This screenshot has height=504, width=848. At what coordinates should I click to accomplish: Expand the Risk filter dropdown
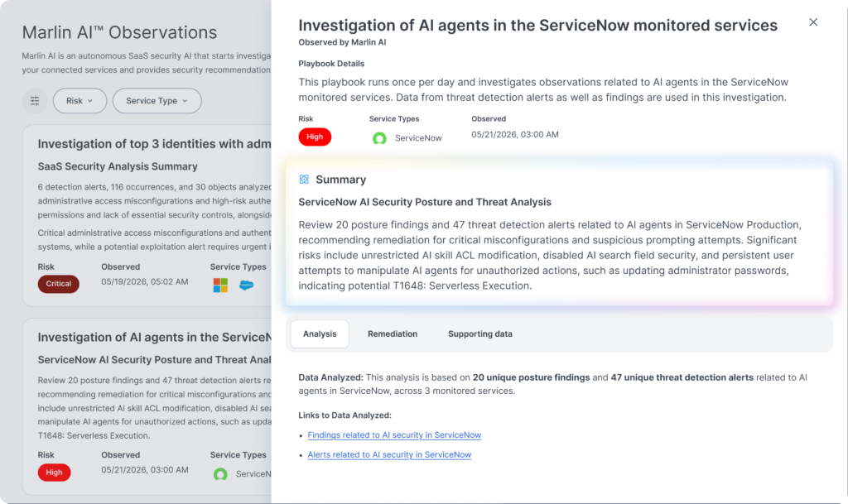pyautogui.click(x=79, y=100)
